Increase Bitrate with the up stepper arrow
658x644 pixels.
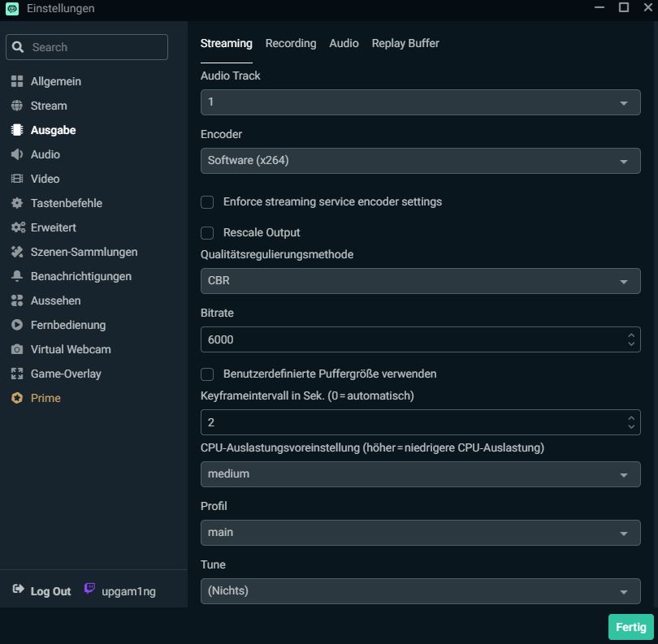tap(631, 335)
